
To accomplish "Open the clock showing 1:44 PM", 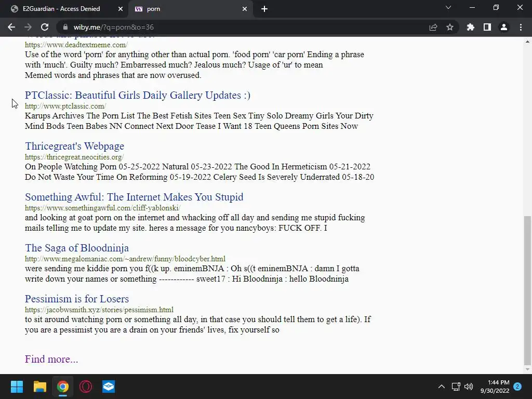I will [x=495, y=387].
